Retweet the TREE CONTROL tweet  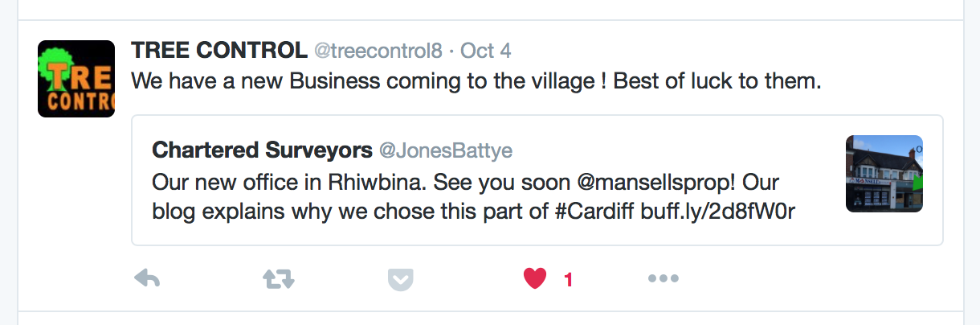click(279, 279)
